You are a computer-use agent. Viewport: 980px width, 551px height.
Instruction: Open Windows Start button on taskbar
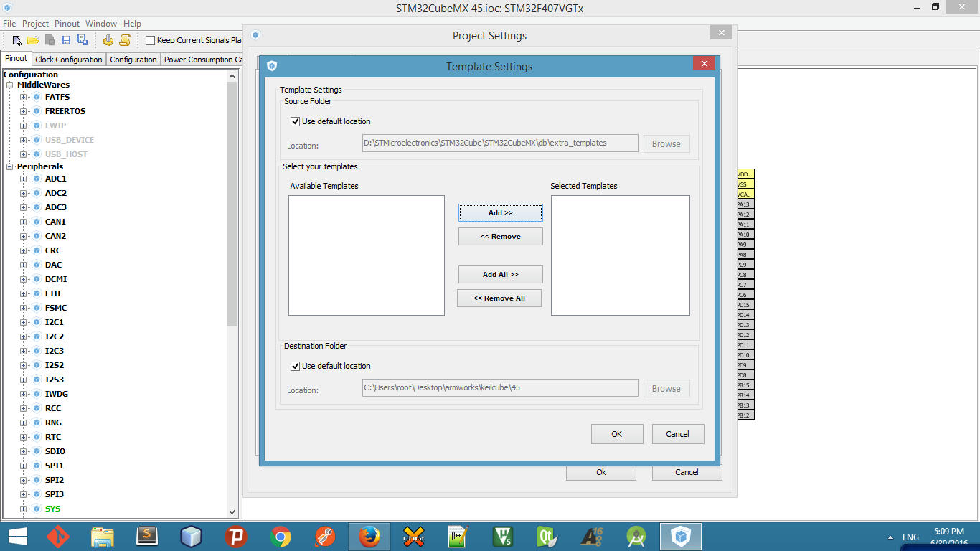pos(18,537)
